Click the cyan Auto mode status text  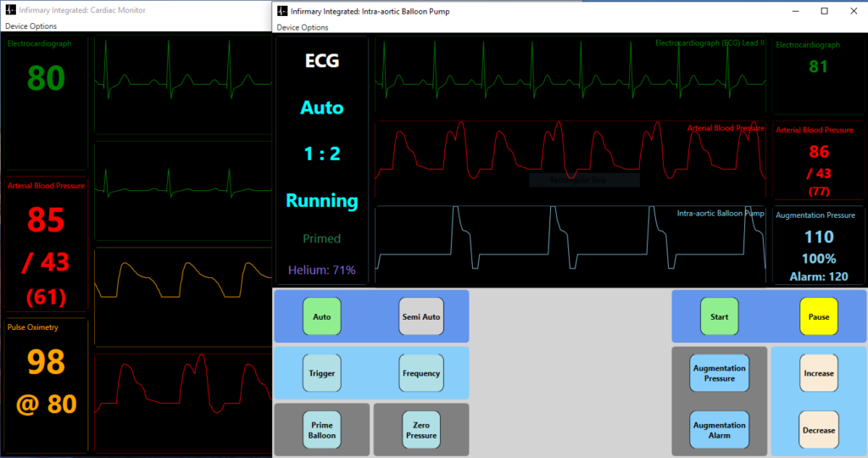321,108
